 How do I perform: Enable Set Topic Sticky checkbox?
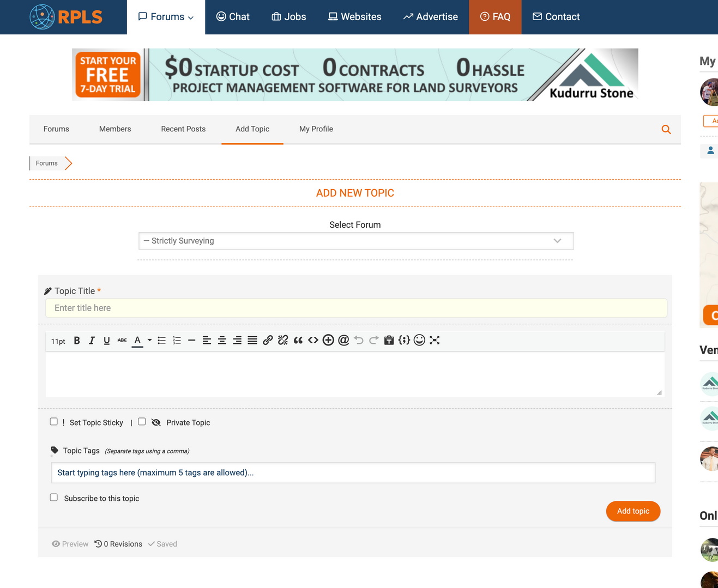54,422
